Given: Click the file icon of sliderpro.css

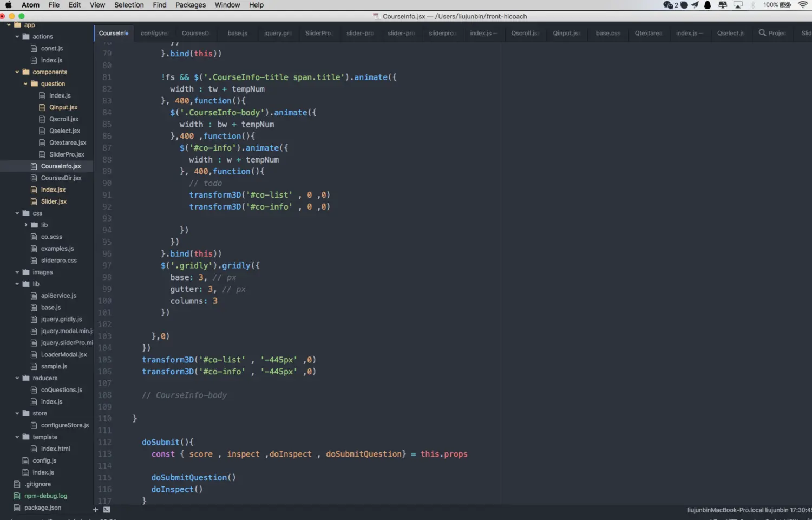Looking at the screenshot, I should pyautogui.click(x=34, y=261).
